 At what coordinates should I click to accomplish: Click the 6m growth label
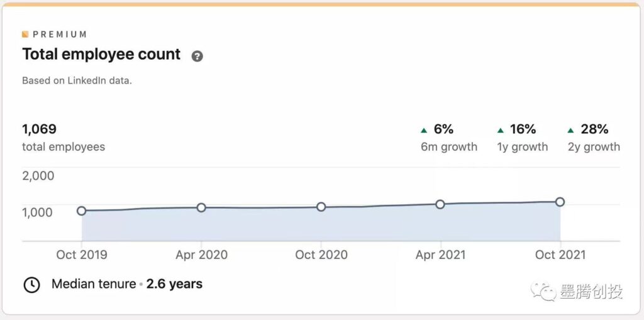pos(449,147)
